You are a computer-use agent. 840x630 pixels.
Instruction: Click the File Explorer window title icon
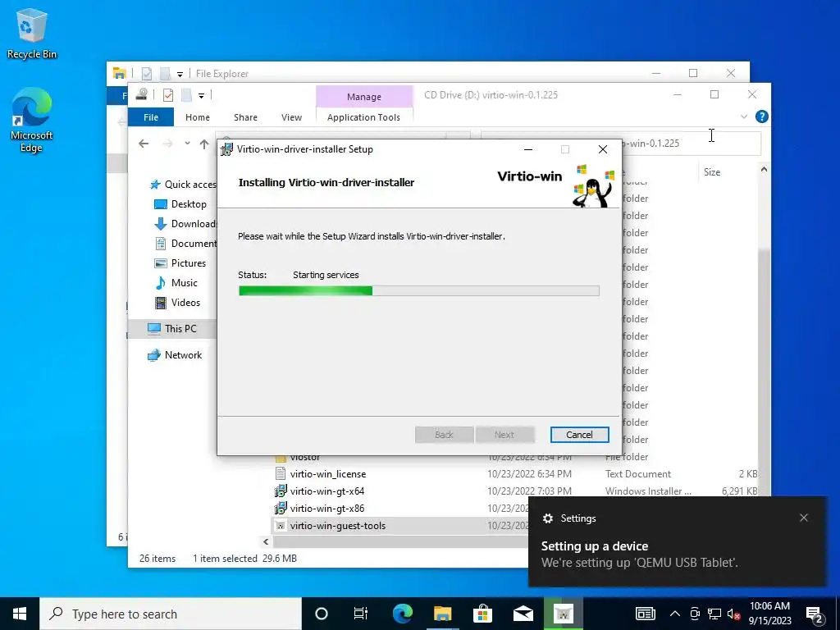[x=120, y=73]
